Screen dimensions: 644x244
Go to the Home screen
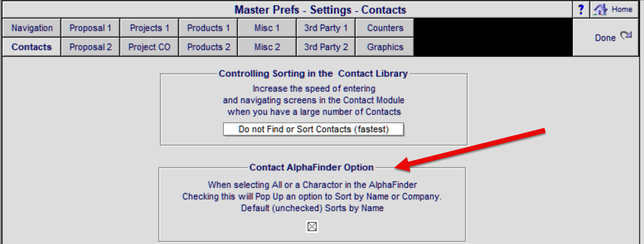click(614, 10)
